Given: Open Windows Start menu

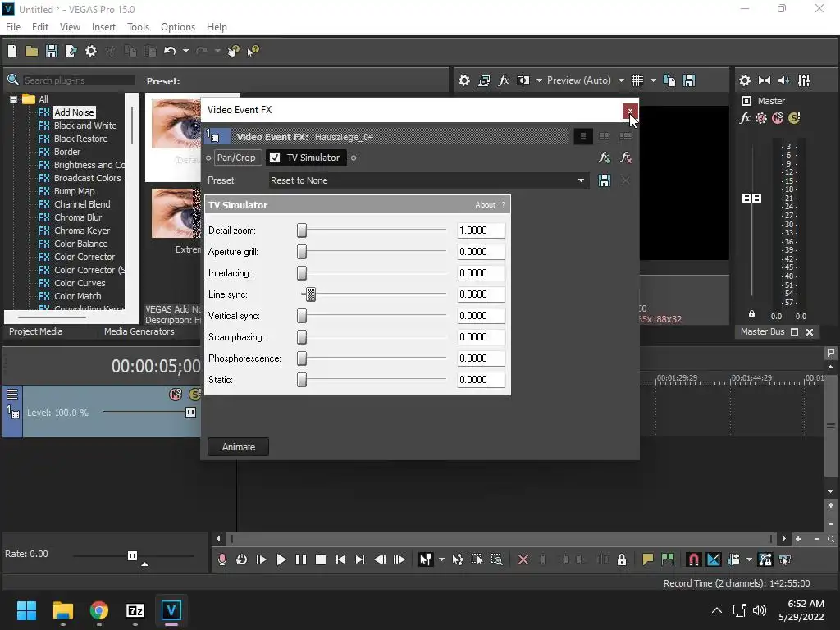Looking at the screenshot, I should (26, 610).
